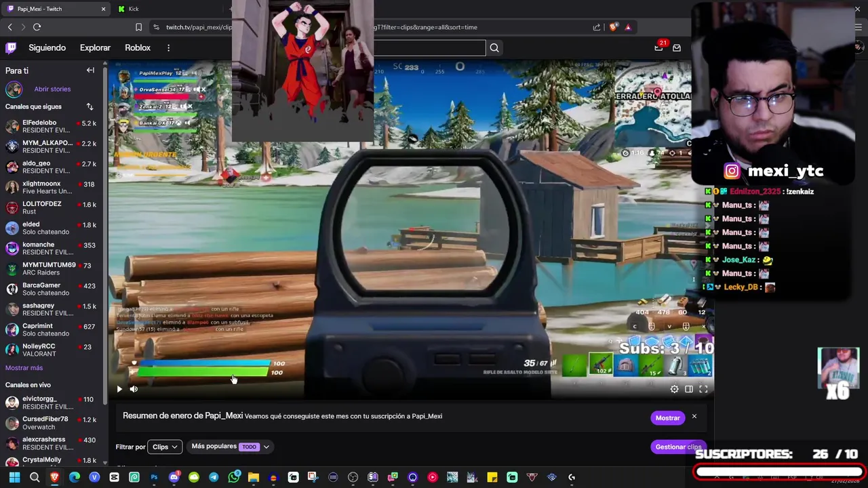This screenshot has height=488, width=868.
Task: Open the Siguiendo tab
Action: (47, 47)
